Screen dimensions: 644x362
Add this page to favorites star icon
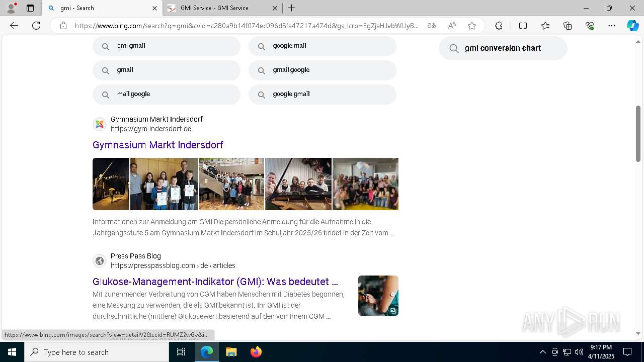click(x=472, y=26)
